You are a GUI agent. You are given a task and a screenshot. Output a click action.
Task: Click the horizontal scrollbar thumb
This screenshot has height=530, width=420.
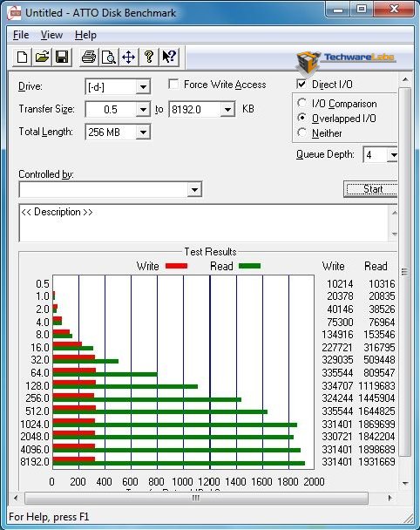click(196, 498)
